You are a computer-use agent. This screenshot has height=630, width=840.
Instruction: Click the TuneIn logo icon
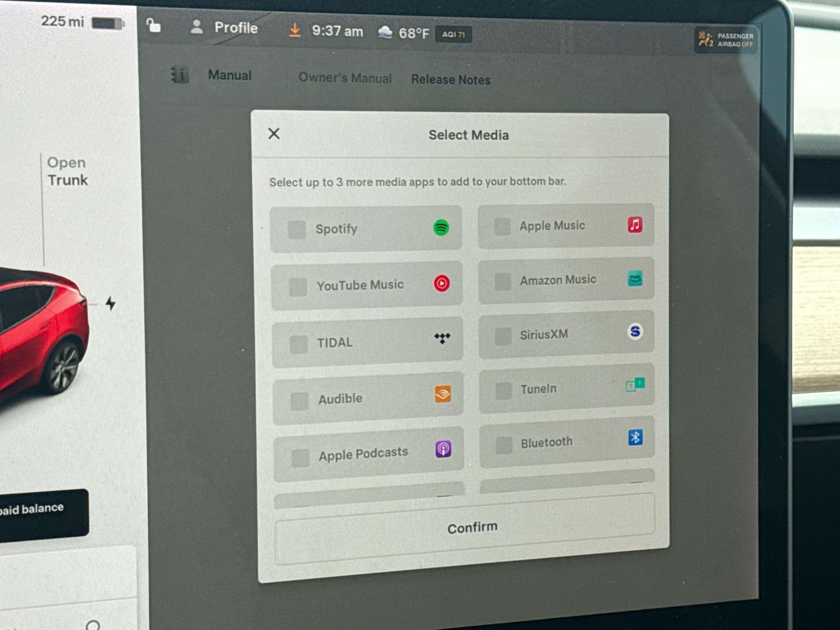[x=635, y=385]
